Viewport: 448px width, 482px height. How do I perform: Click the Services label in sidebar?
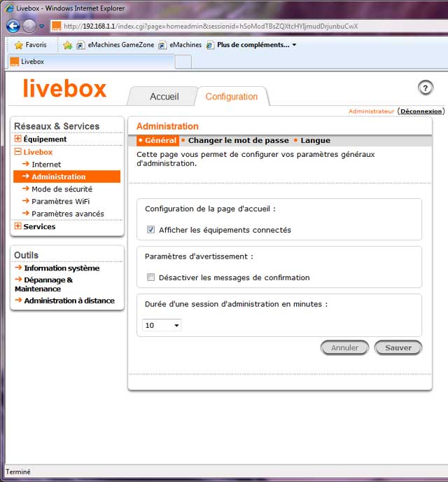40,226
